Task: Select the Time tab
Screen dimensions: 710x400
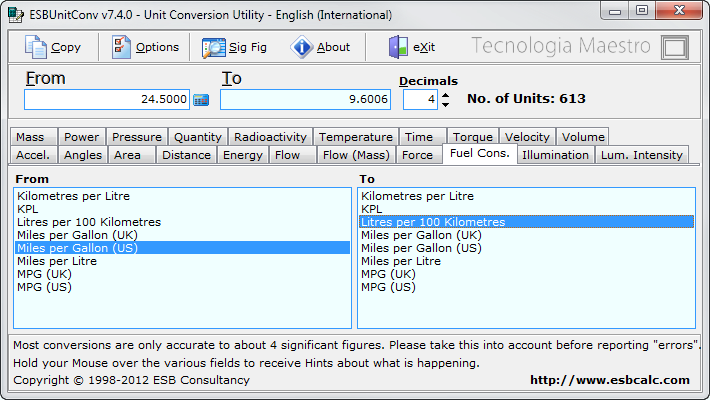Action: click(423, 137)
